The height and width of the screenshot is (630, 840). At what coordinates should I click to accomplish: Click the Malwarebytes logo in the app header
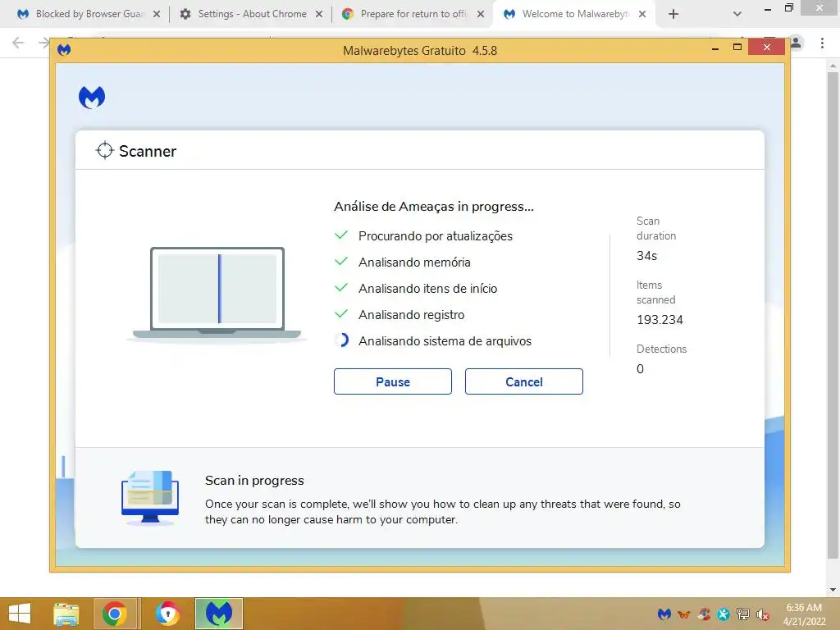pyautogui.click(x=92, y=97)
